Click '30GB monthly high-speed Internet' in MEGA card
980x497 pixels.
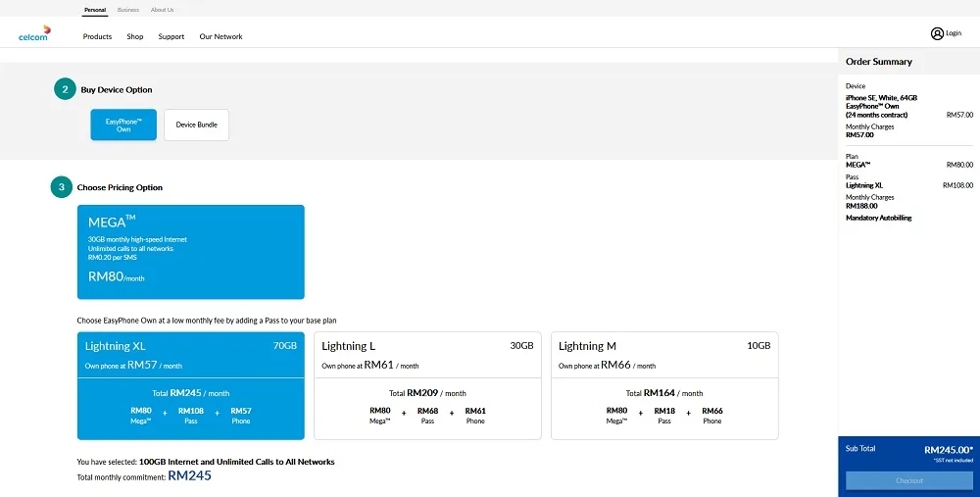[x=137, y=239]
